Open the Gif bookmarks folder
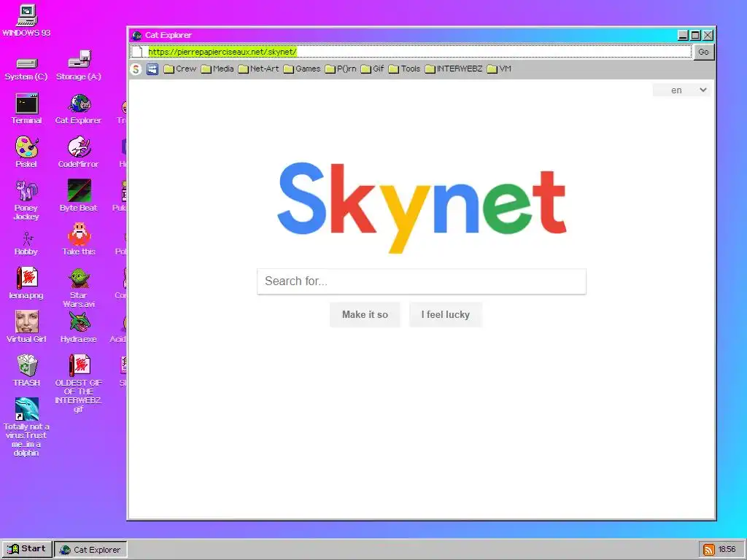Viewport: 747px width, 560px height. (x=373, y=69)
